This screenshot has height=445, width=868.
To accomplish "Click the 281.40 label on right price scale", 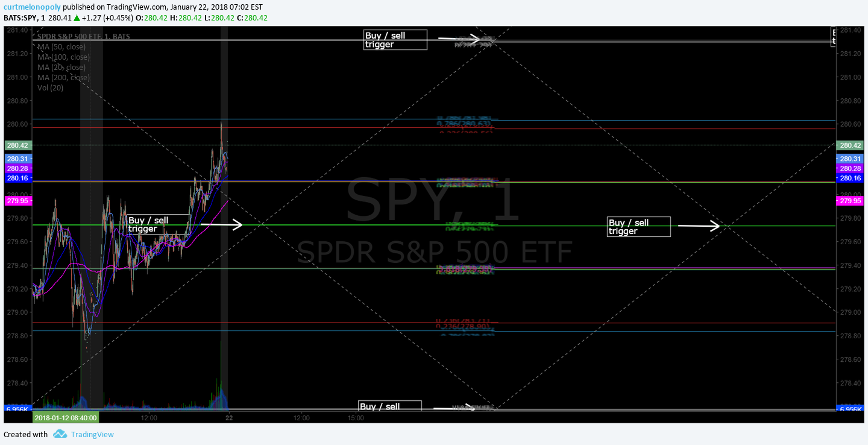I will pyautogui.click(x=850, y=30).
